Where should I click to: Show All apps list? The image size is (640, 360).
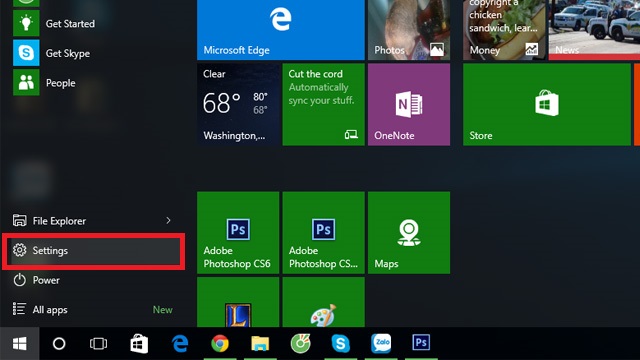click(x=93, y=310)
